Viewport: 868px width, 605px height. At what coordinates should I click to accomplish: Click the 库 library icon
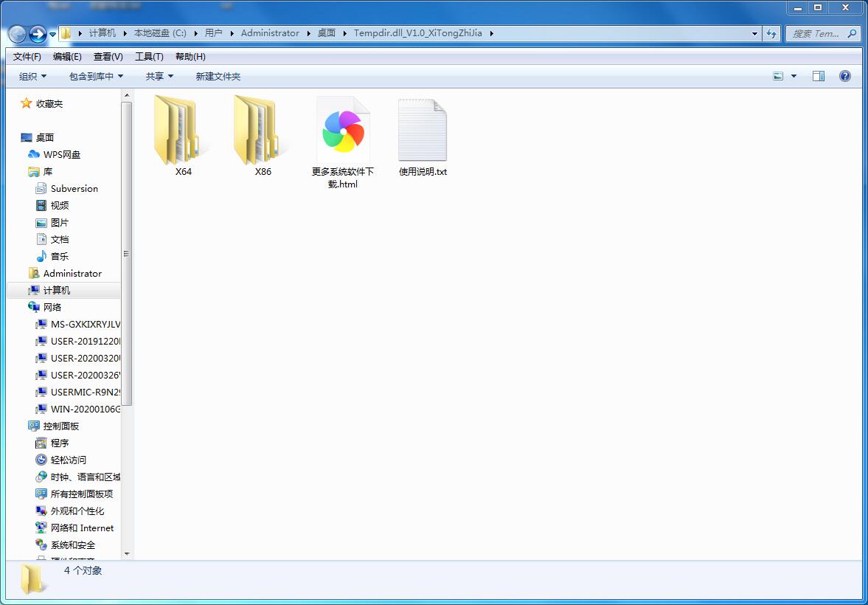(34, 172)
